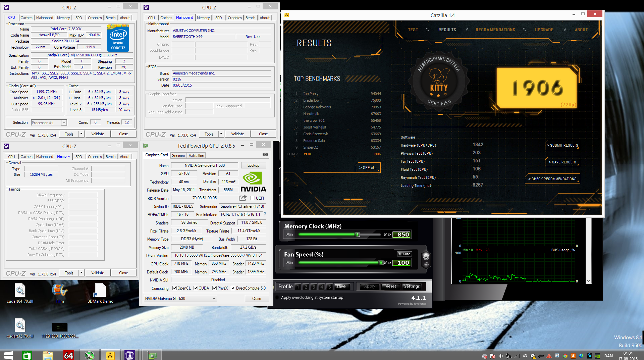This screenshot has height=360, width=644.
Task: Click SUBMIT RESULTS in Catzilla
Action: [x=562, y=145]
